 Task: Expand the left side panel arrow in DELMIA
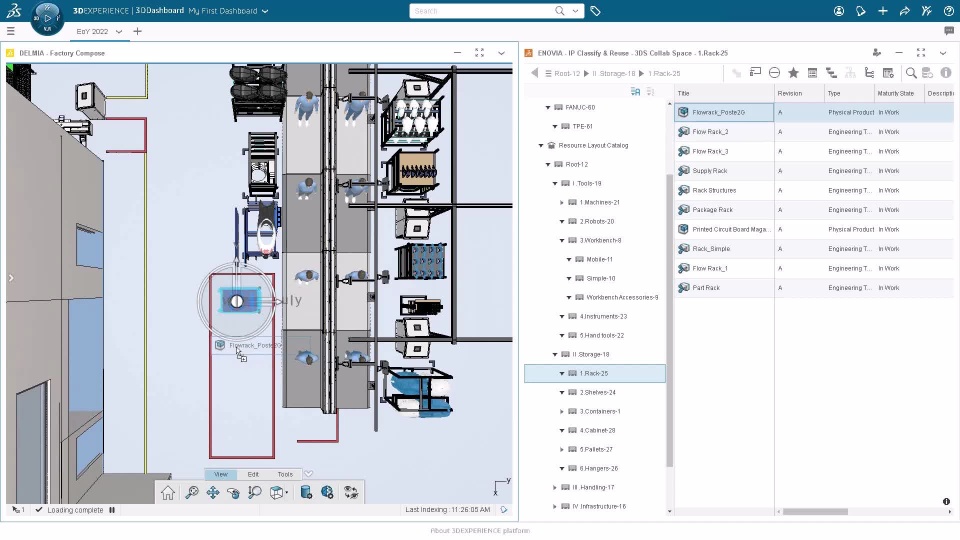[11, 278]
